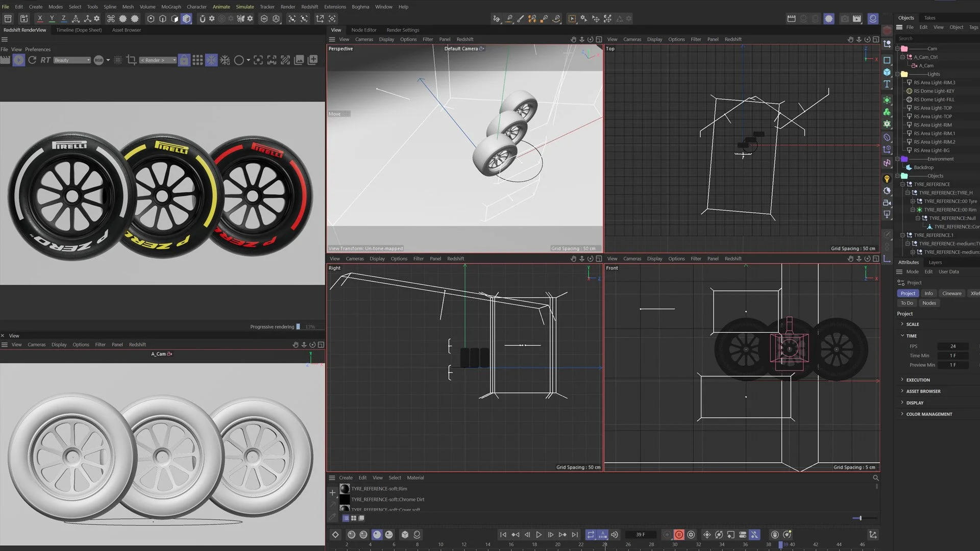Switch to the Render Settings tab
This screenshot has width=980, height=551.
point(403,30)
